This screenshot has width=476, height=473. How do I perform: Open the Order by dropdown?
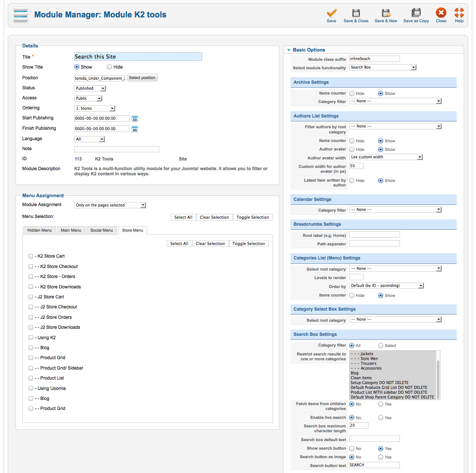pos(387,286)
